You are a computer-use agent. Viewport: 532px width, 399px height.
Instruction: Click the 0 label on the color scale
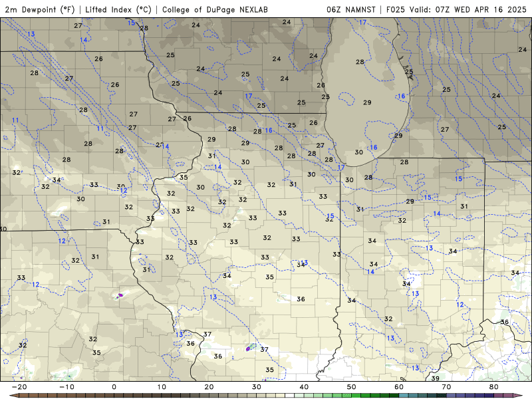coord(114,387)
